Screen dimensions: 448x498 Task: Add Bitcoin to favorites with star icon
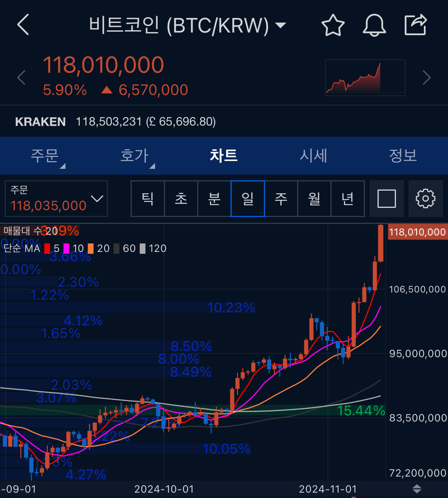click(x=333, y=25)
